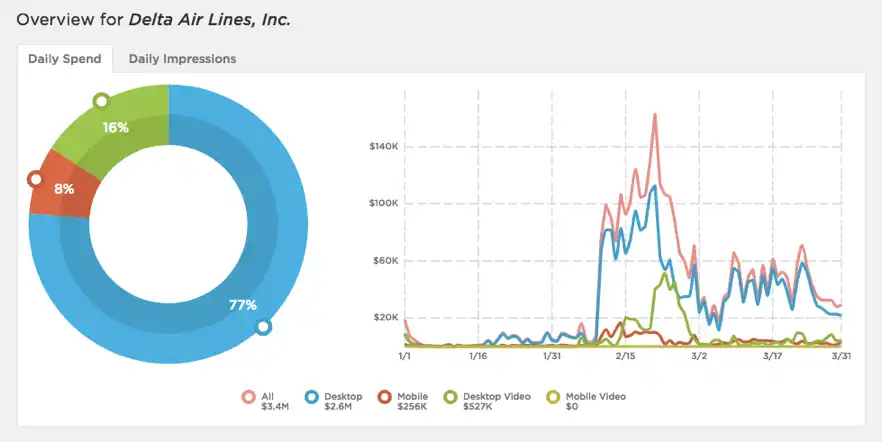This screenshot has width=882, height=442.
Task: Click the green handle on the 16% donut segment
Action: click(x=101, y=101)
